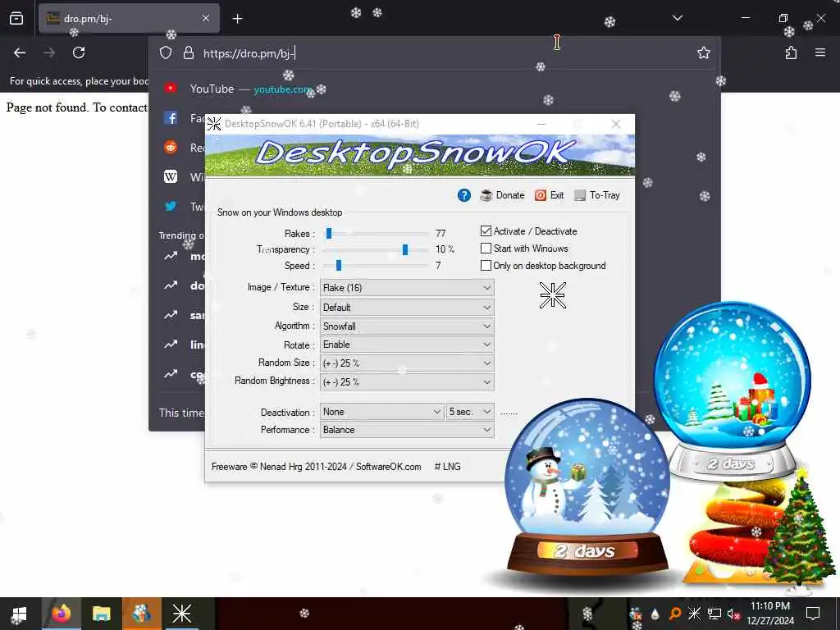Image resolution: width=840 pixels, height=630 pixels.
Task: Click the Facebook icon in URL suggestions
Action: pyautogui.click(x=171, y=118)
